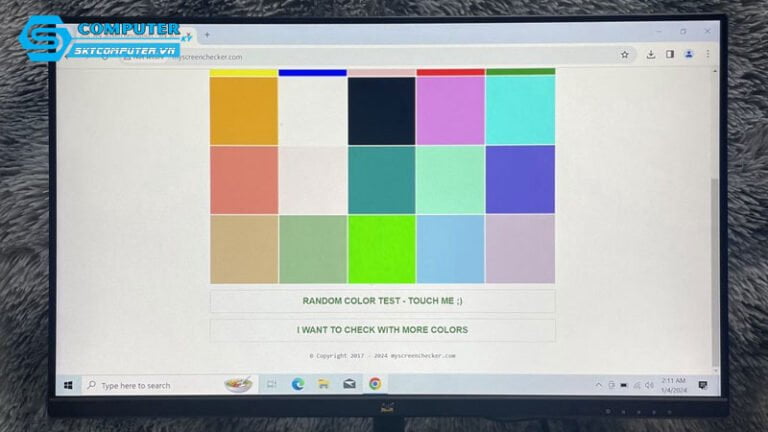768x432 pixels.
Task: Open the Chrome three-dot menu
Action: click(708, 55)
